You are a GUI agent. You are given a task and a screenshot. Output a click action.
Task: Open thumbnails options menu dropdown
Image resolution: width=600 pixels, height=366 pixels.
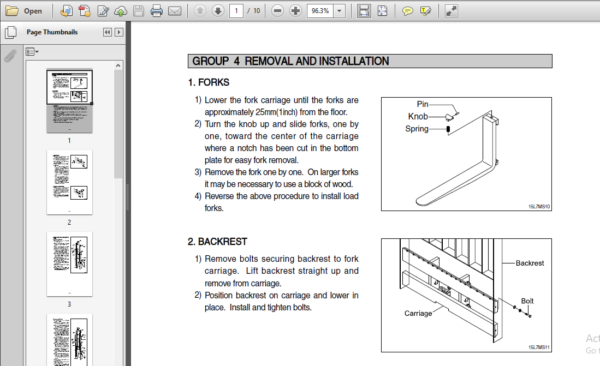point(32,52)
